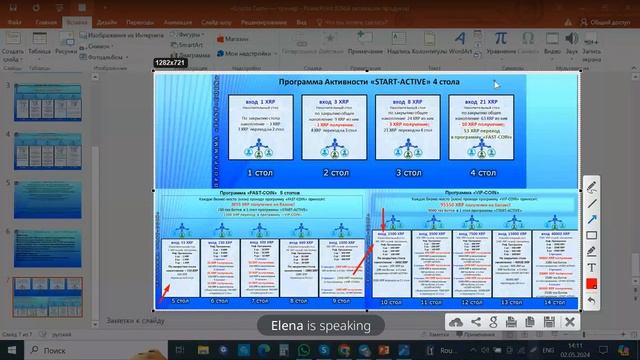Save screenshot to disk

(549, 322)
